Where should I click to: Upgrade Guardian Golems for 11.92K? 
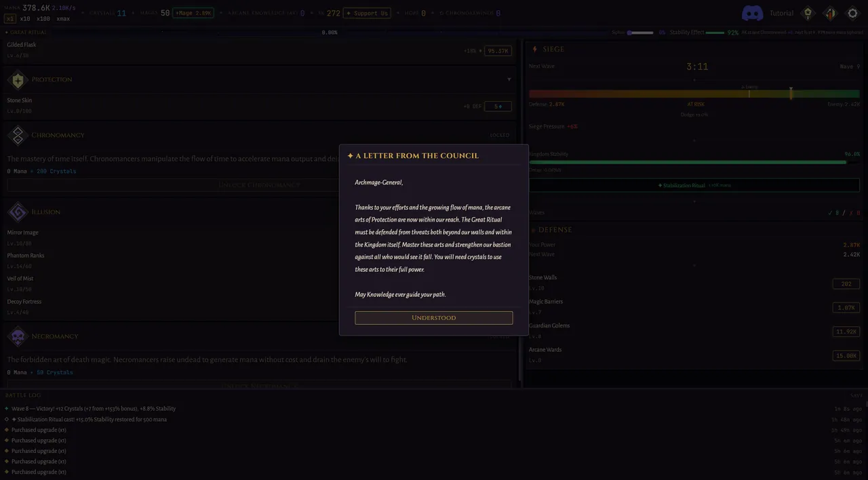pyautogui.click(x=846, y=332)
